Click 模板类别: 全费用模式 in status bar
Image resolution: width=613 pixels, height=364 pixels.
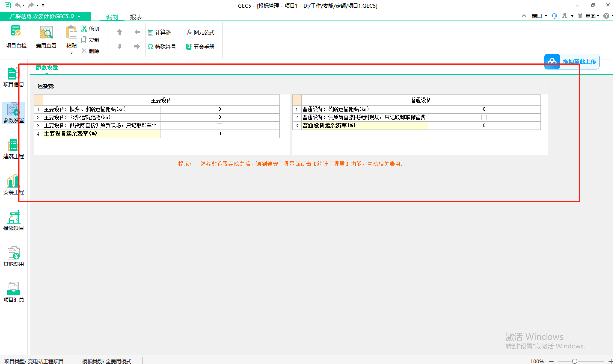(107, 361)
